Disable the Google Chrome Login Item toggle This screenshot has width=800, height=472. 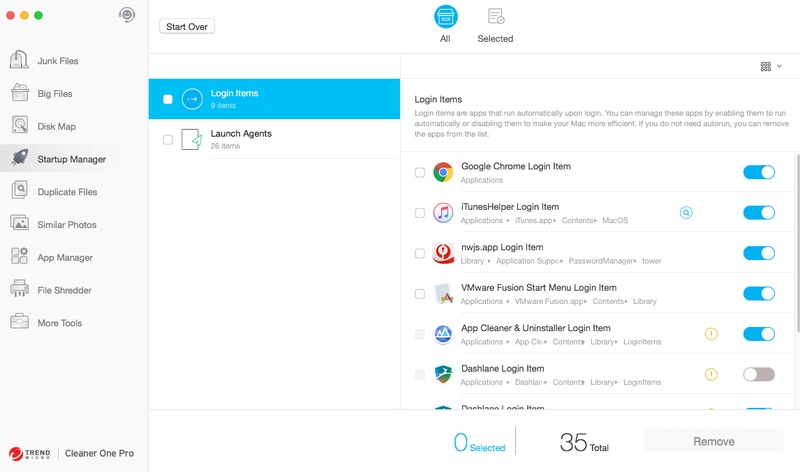pyautogui.click(x=759, y=172)
